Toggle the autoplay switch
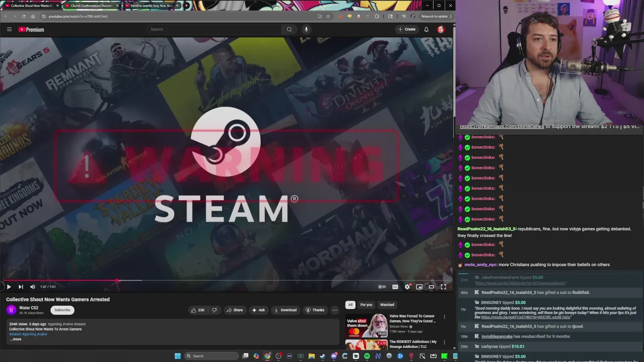This screenshot has width=644, height=362. (x=382, y=287)
